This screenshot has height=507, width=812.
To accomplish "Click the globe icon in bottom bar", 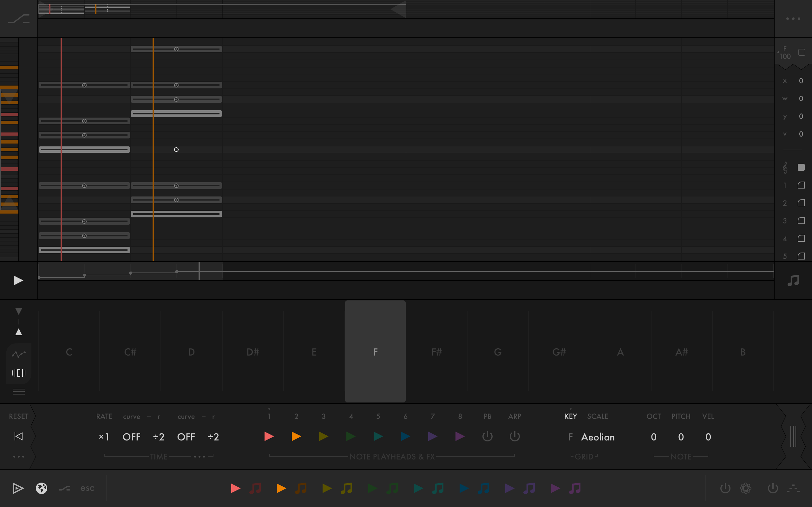I will click(x=42, y=488).
